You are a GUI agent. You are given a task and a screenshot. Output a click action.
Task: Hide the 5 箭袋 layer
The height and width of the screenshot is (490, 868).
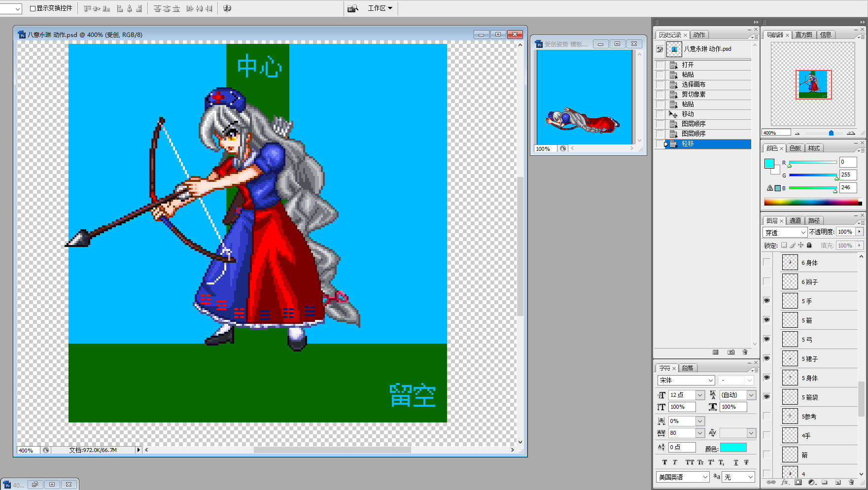coord(767,397)
